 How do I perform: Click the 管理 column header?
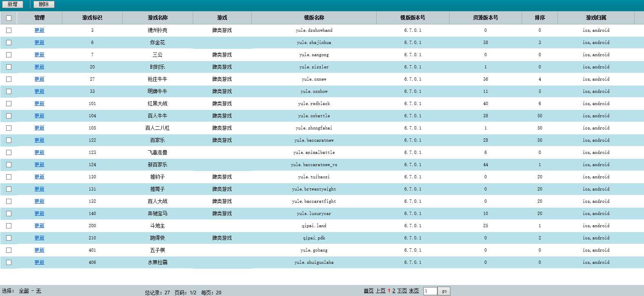pyautogui.click(x=40, y=18)
